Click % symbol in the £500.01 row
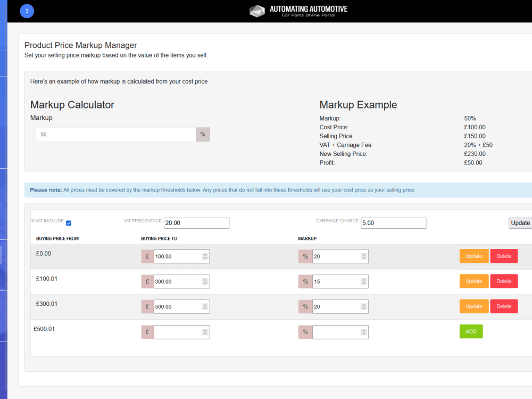 [305, 332]
